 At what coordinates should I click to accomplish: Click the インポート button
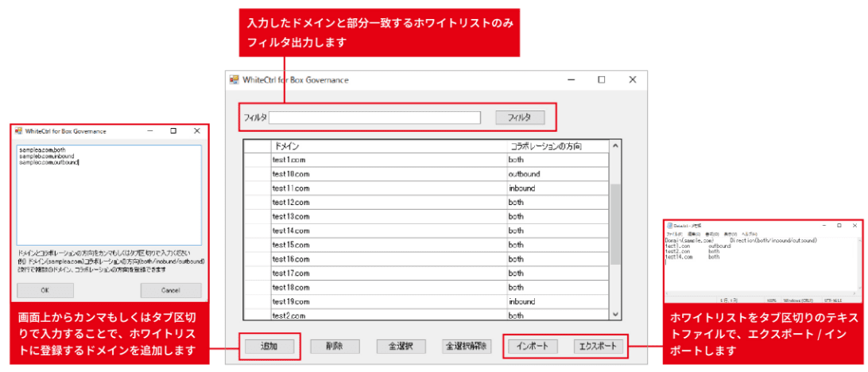click(530, 347)
